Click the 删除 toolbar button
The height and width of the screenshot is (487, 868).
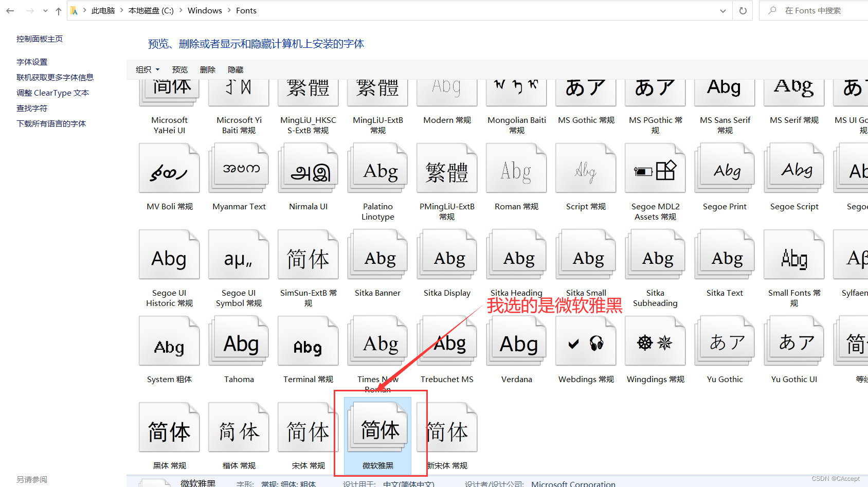click(x=208, y=69)
